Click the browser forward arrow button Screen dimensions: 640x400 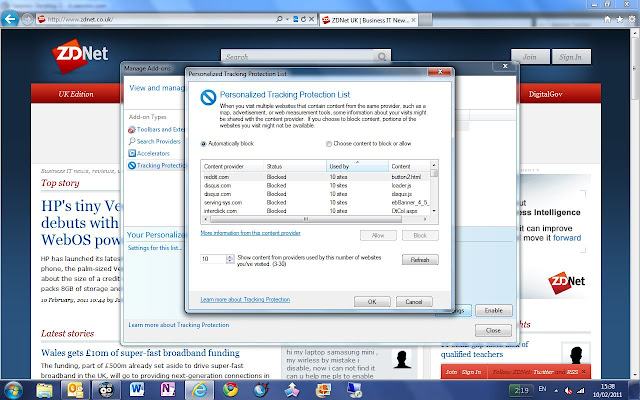[28, 19]
